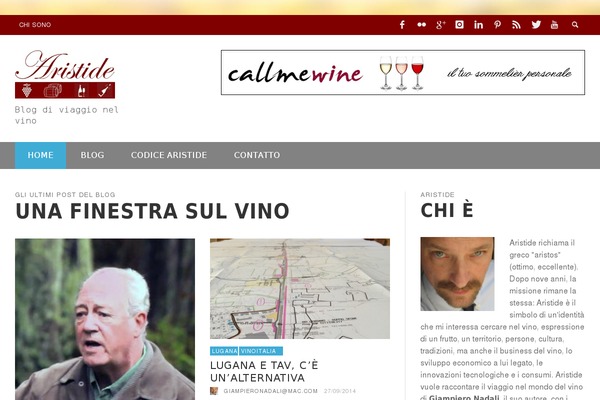Screen dimensions: 600x400
Task: Open the map thumbnail for Lugana post
Action: 300,289
